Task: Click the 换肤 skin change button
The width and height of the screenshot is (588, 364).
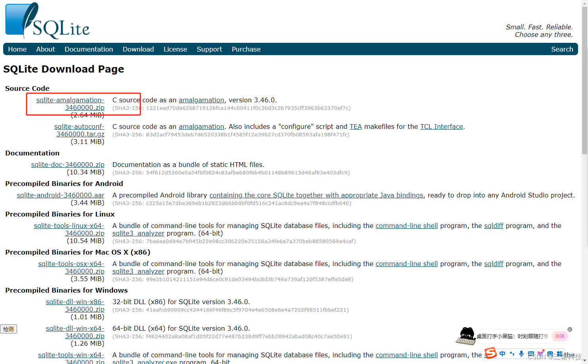Action: [560, 336]
